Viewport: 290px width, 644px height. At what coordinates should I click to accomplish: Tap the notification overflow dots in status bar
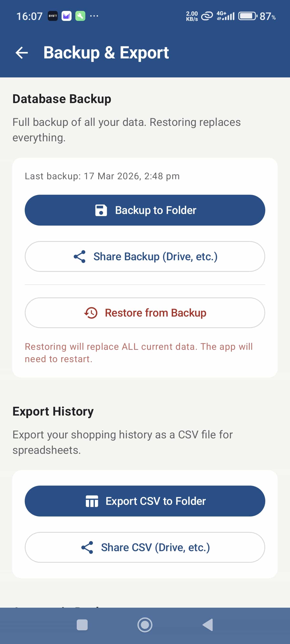click(x=94, y=16)
